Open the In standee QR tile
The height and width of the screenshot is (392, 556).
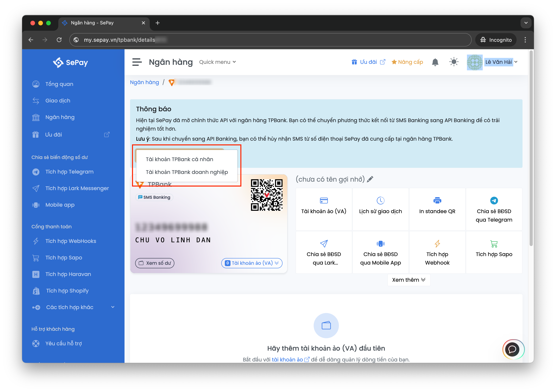click(437, 209)
